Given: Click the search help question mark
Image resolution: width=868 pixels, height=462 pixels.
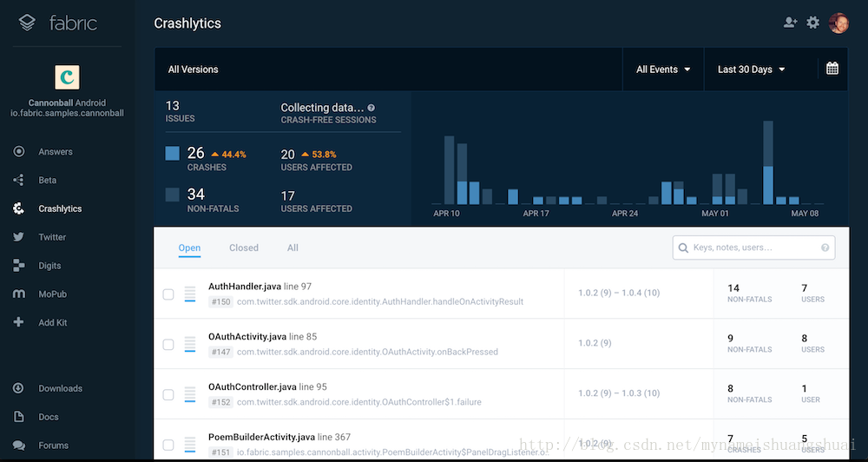Looking at the screenshot, I should (x=825, y=247).
